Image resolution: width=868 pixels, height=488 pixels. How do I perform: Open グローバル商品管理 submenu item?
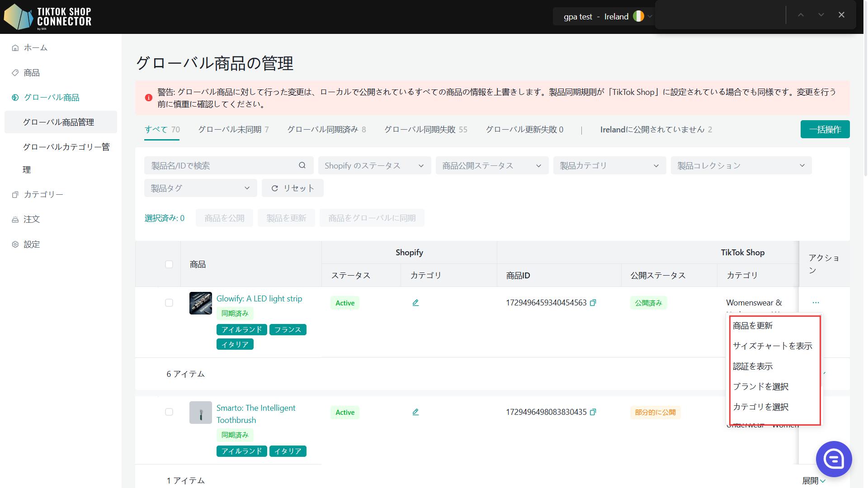pyautogui.click(x=61, y=122)
